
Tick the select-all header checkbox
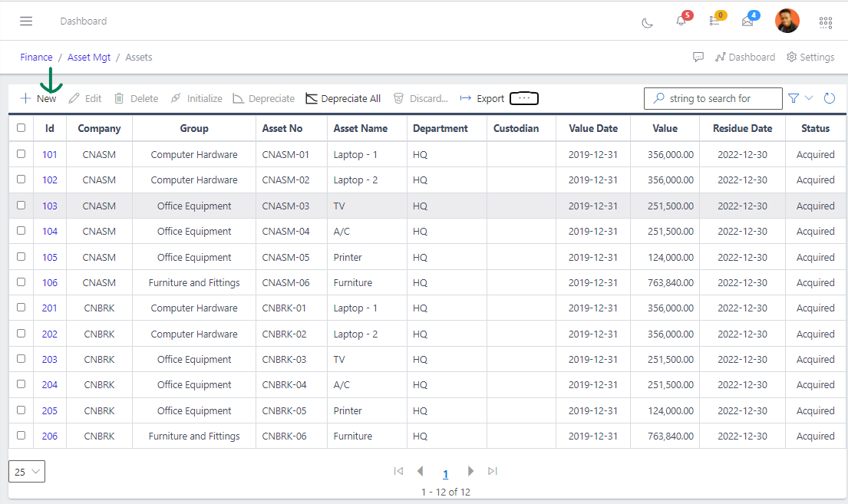click(21, 128)
